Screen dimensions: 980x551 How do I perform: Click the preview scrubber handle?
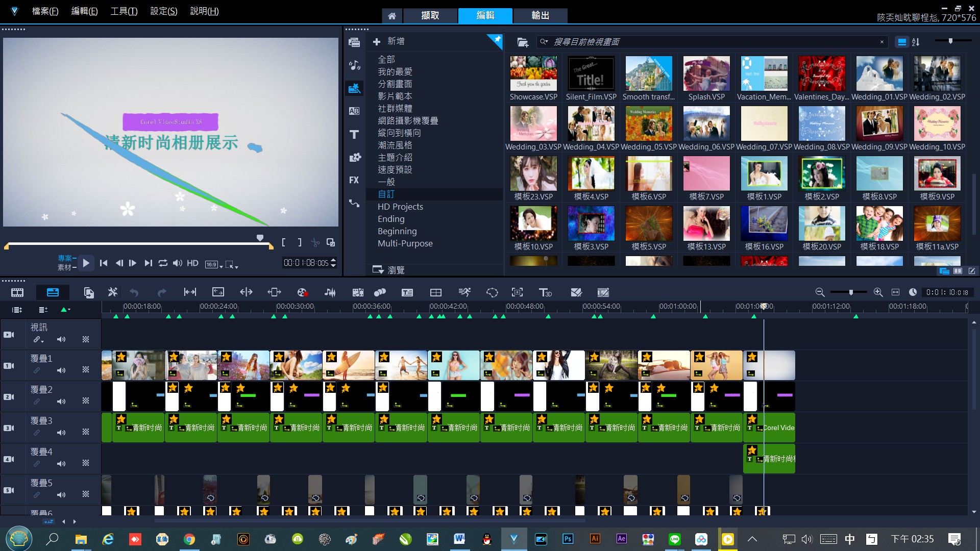260,238
